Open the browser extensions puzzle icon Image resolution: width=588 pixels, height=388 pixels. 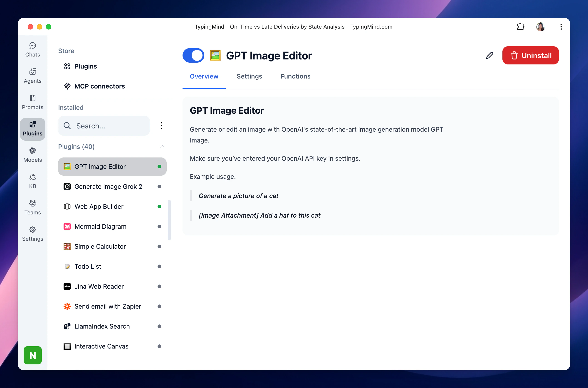pyautogui.click(x=520, y=27)
